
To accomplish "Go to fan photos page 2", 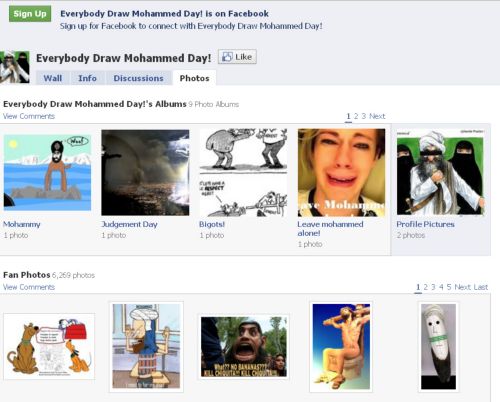I will click(x=426, y=287).
